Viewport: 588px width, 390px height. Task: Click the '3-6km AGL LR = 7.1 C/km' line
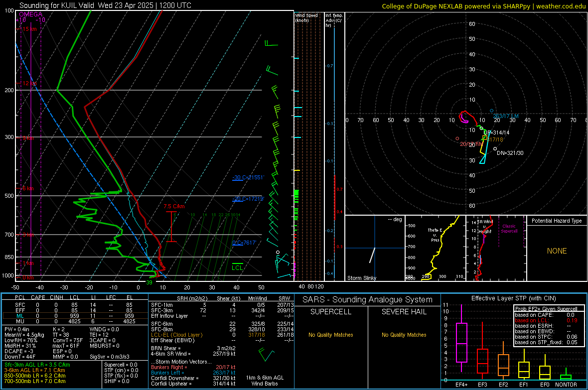pyautogui.click(x=34, y=370)
